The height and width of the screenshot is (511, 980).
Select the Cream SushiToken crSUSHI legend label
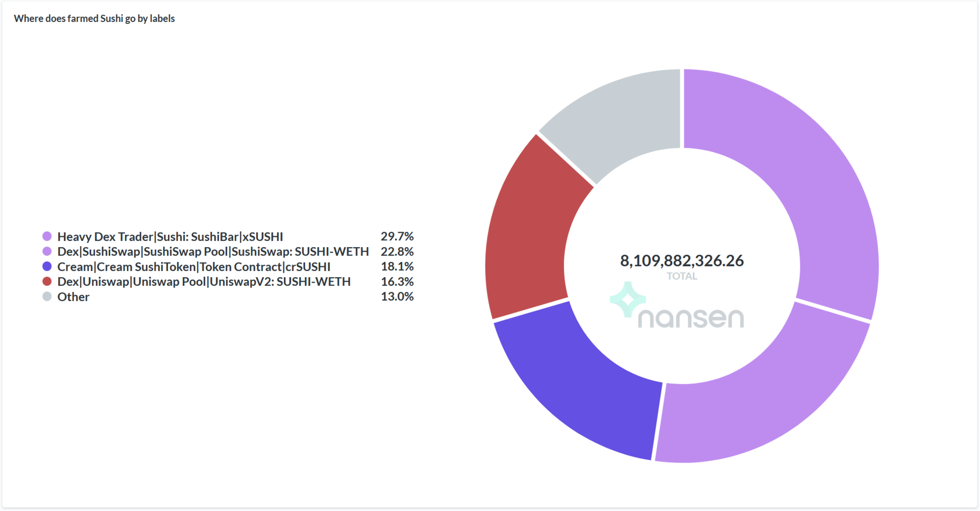(193, 267)
